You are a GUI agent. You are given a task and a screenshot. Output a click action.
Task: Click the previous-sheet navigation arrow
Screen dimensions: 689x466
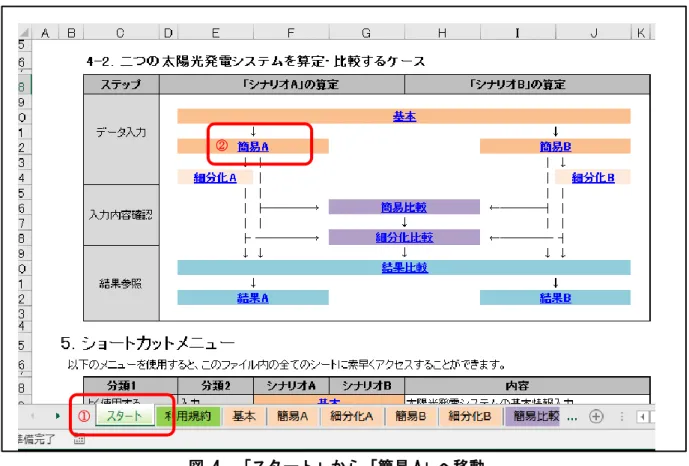pyautogui.click(x=33, y=416)
